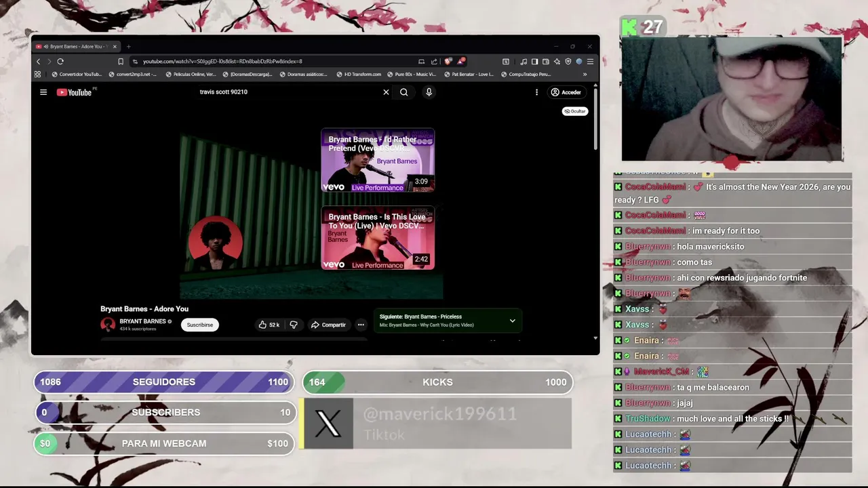Click the YouTube search magnifier button
This screenshot has width=868, height=488.
click(x=403, y=92)
